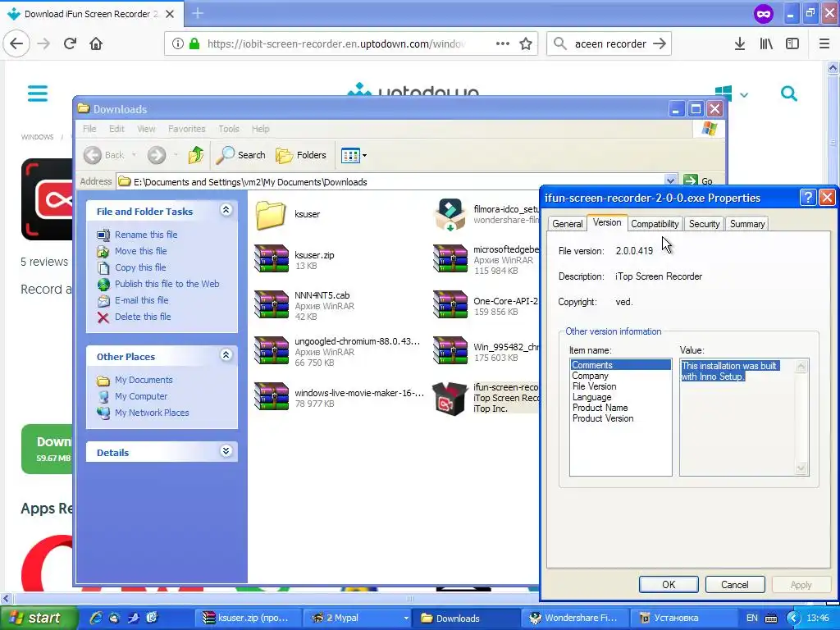Open the Explorer address bar dropdown
Screen dimensions: 840x630
pyautogui.click(x=669, y=181)
